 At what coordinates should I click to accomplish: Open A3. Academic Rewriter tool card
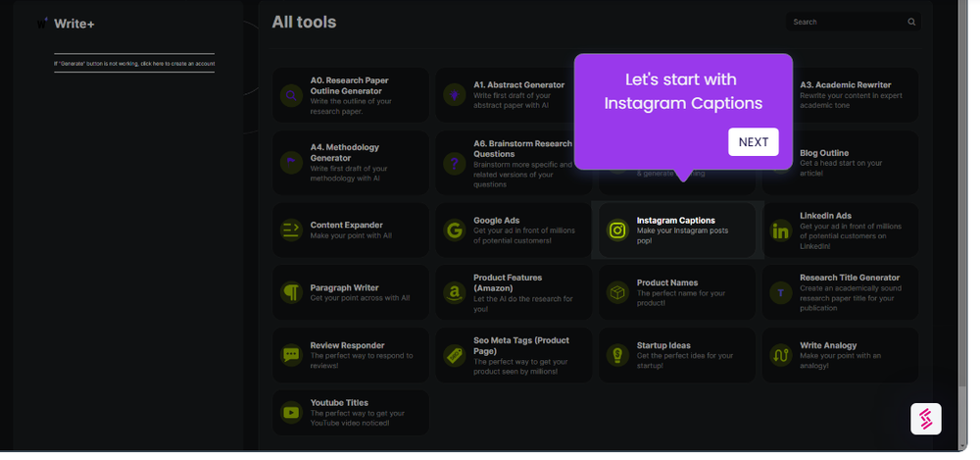[840, 95]
